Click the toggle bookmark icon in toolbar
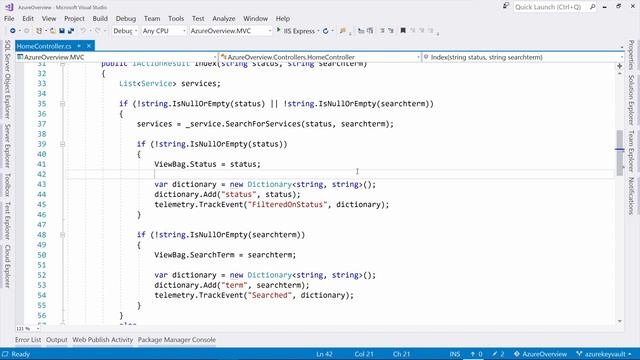640x360 pixels. 403,31
